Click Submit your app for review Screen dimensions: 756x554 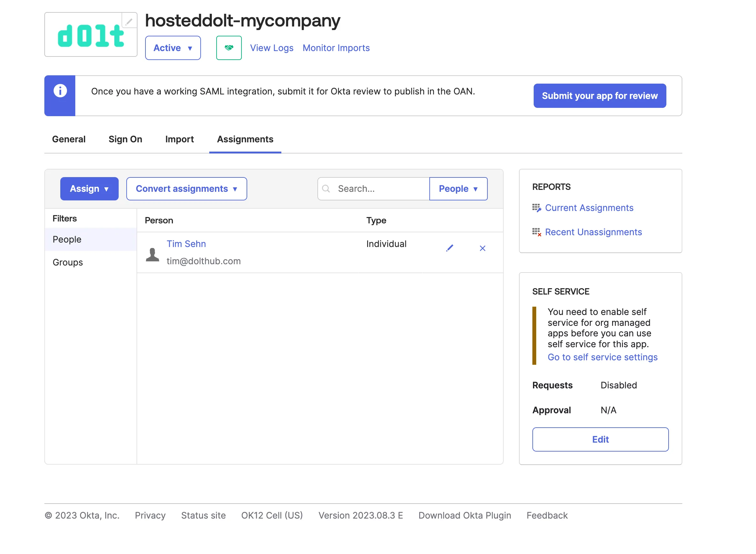[x=599, y=96]
